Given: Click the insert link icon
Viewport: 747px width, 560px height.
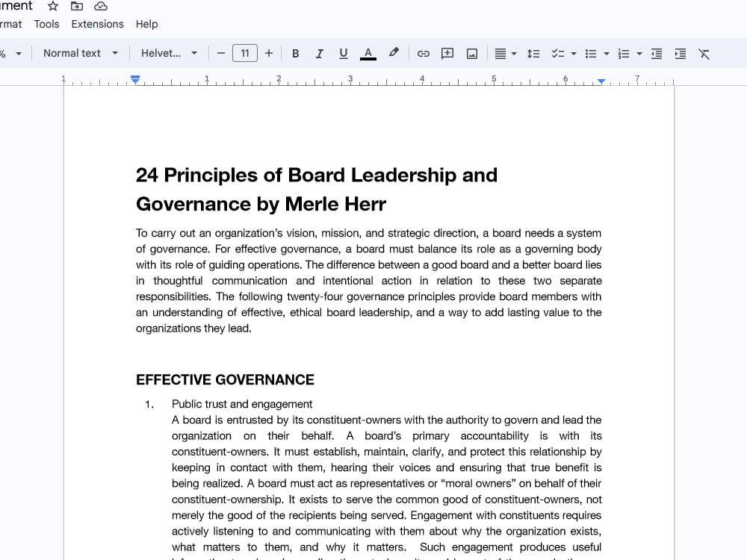Looking at the screenshot, I should [x=423, y=53].
